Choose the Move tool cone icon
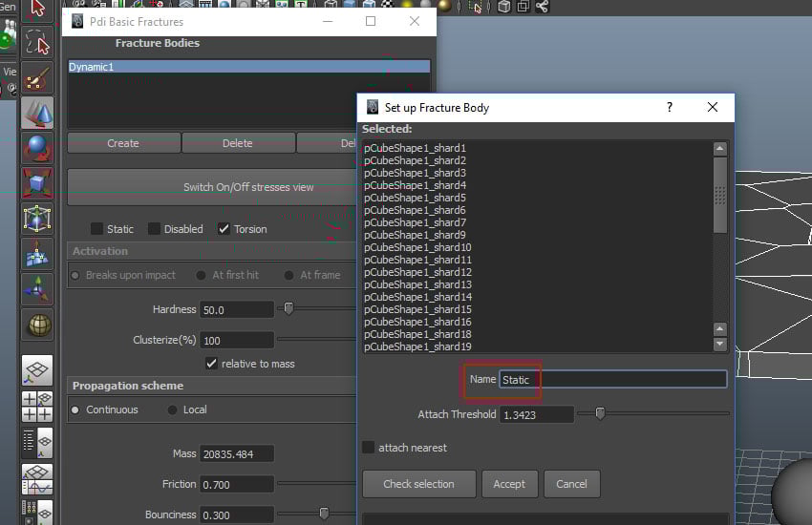812x525 pixels. pyautogui.click(x=37, y=113)
